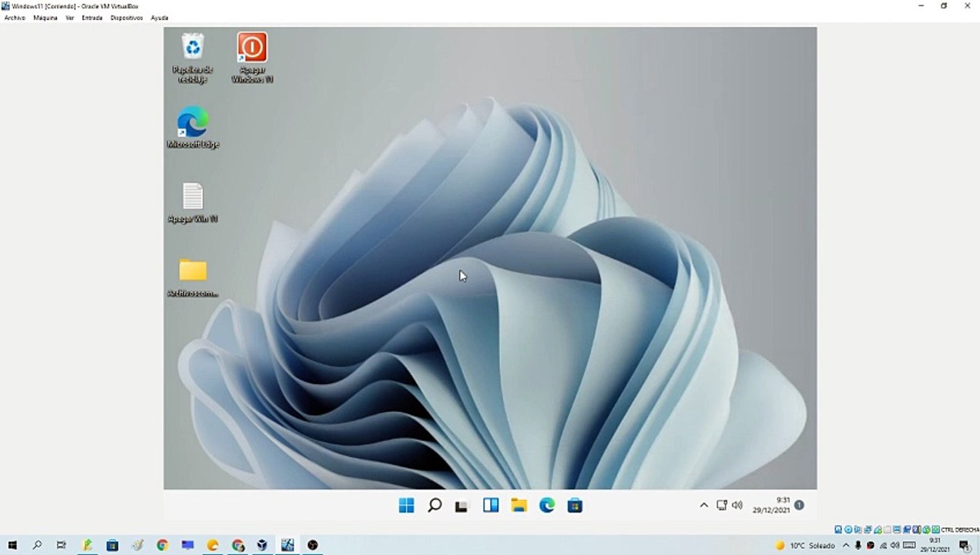Select the Archivos com... folder on desktop
Screen dimensions: 980x555
(193, 277)
